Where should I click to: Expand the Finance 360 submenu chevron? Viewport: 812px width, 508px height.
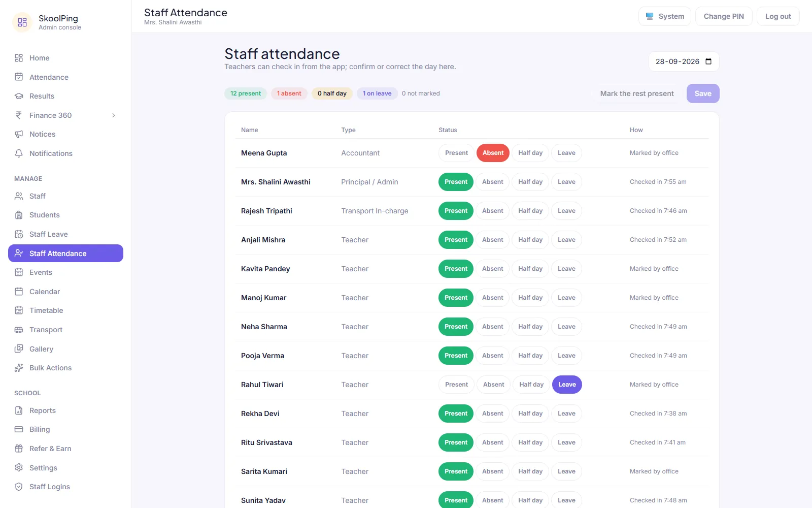(x=114, y=115)
